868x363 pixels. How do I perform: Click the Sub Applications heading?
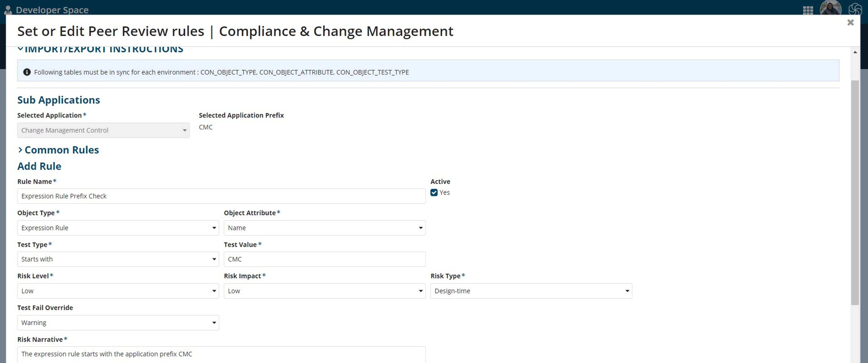pos(59,100)
